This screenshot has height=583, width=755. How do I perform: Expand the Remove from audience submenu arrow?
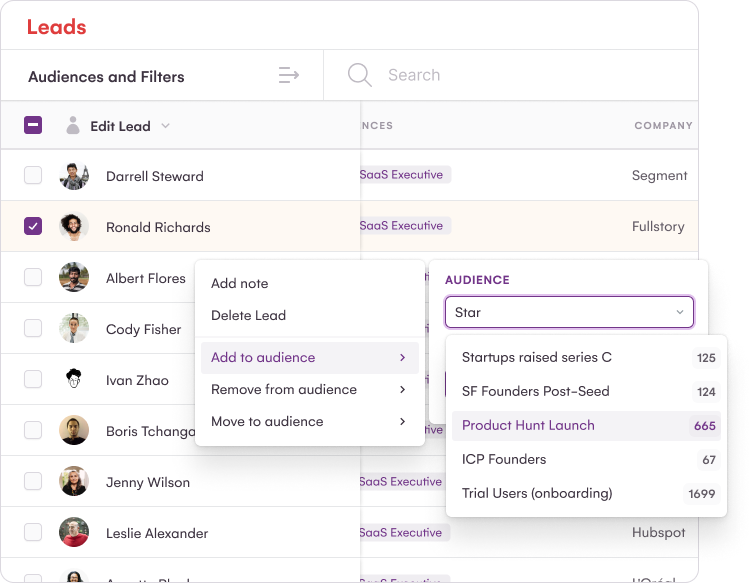403,389
